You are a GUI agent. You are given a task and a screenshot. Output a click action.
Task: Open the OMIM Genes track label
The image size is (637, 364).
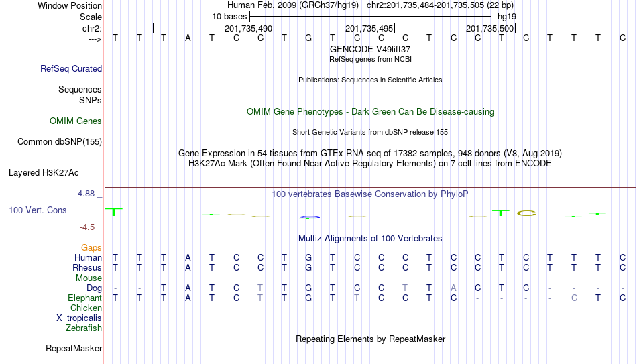[x=76, y=121]
